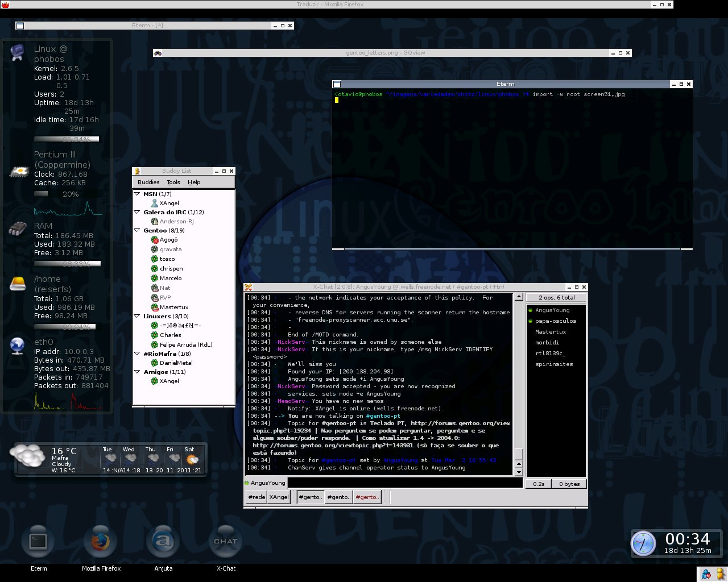
Task: Collapse the Galera do IRC group
Action: click(137, 212)
